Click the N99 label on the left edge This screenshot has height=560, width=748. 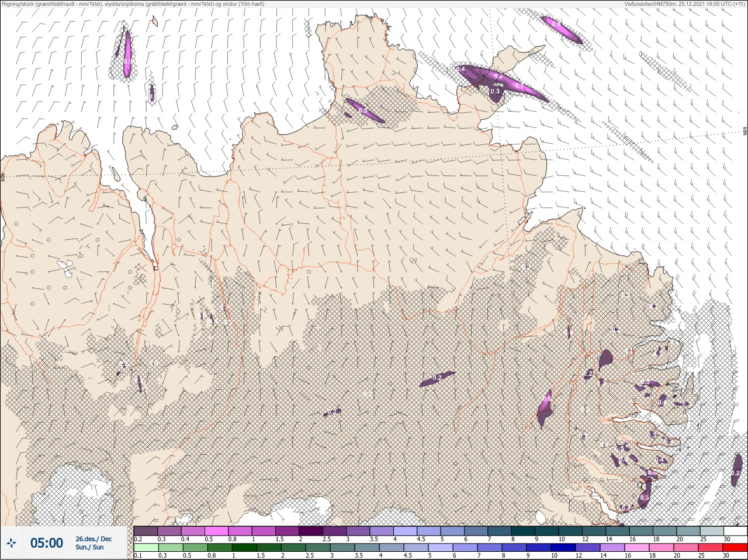click(3, 177)
